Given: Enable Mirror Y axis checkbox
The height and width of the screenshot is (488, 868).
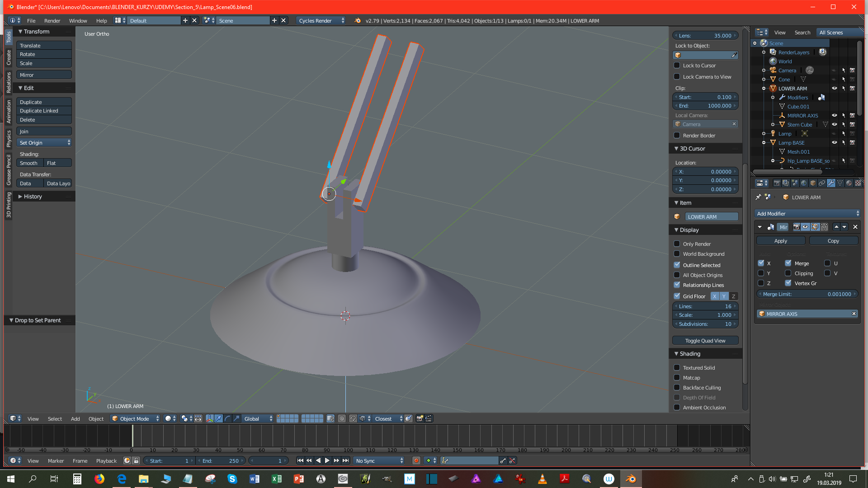Looking at the screenshot, I should [x=761, y=273].
